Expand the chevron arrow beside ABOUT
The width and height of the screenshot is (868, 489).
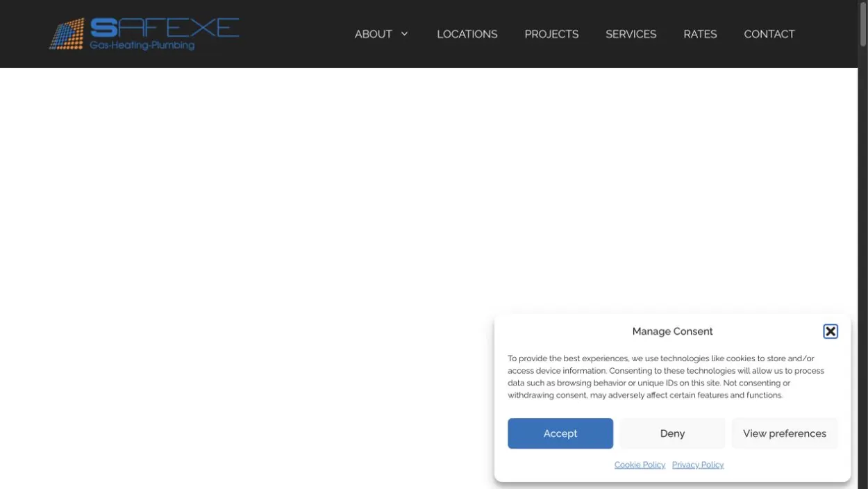tap(404, 34)
